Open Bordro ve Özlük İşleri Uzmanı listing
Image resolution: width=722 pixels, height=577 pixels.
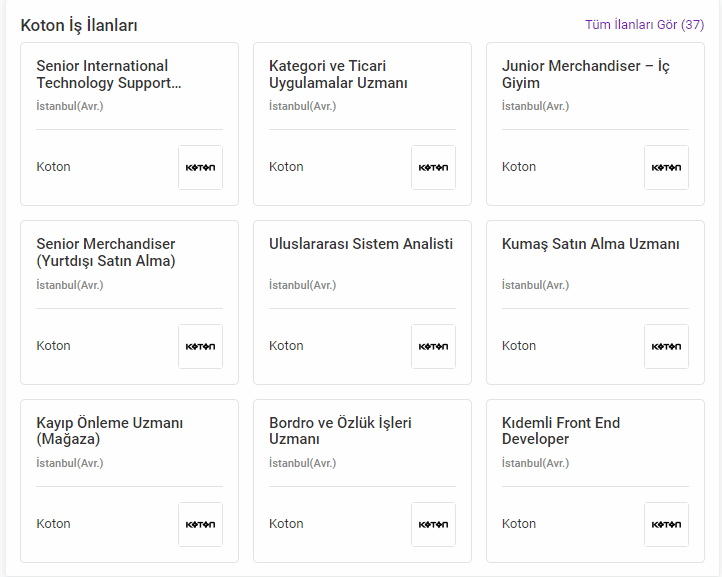(x=340, y=431)
